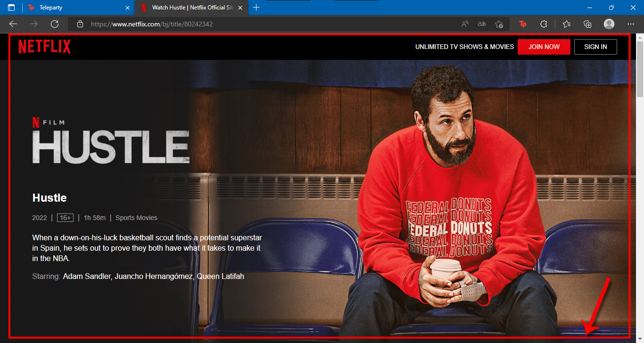The width and height of the screenshot is (644, 343).
Task: Close the Teleparty tab
Action: tap(127, 8)
